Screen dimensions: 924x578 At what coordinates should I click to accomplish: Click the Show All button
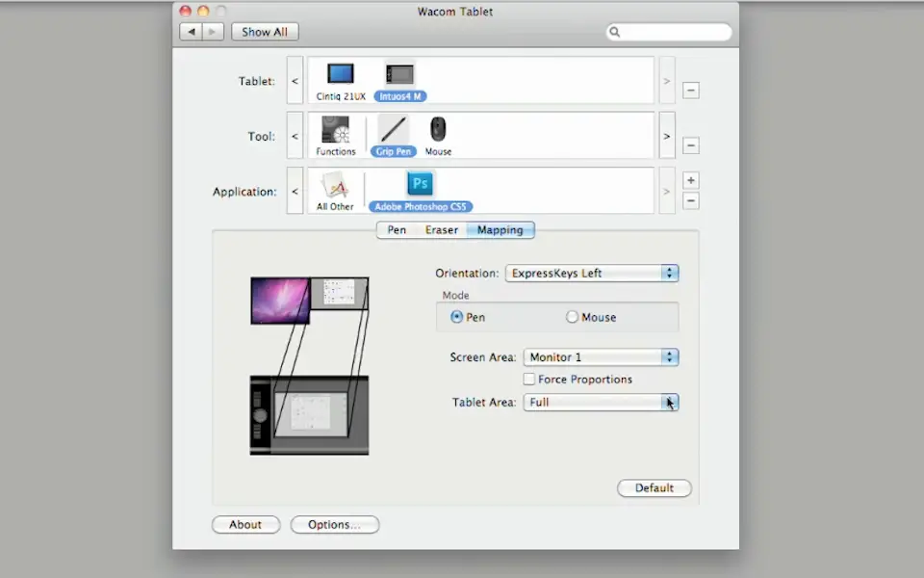(x=265, y=32)
